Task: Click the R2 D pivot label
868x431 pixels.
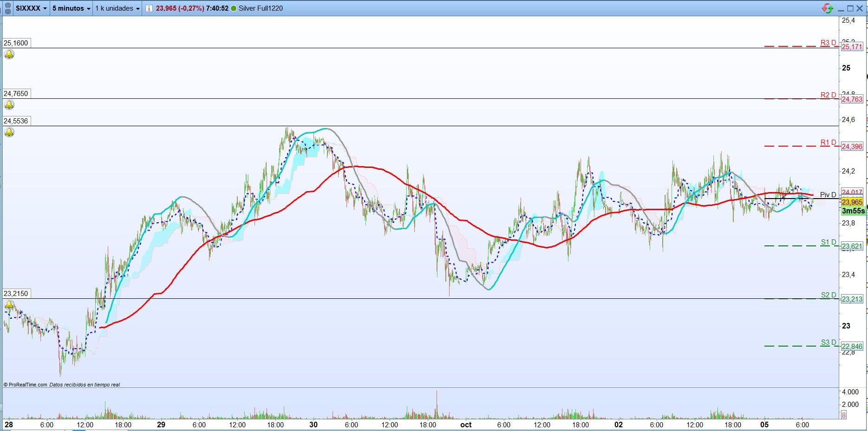Action: click(828, 95)
